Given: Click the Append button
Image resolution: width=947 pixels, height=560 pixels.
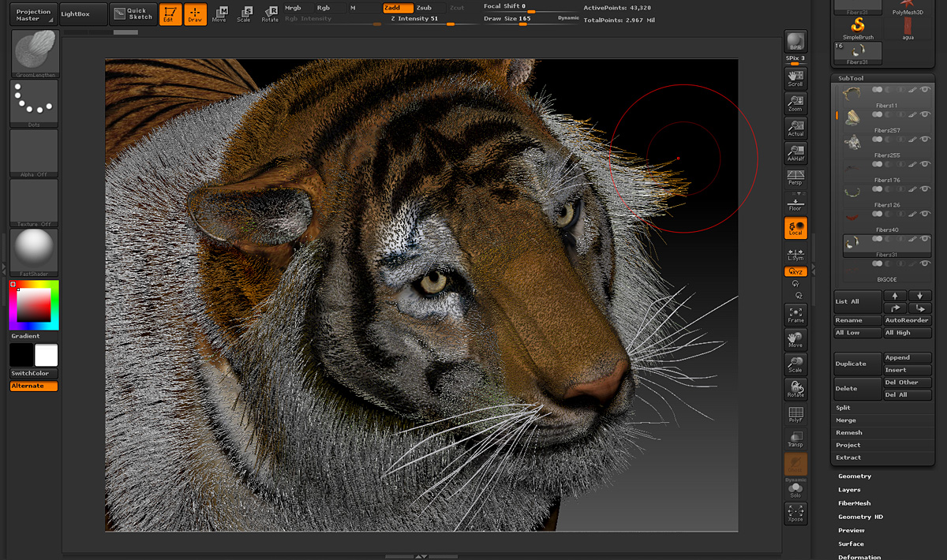Looking at the screenshot, I should click(x=908, y=357).
